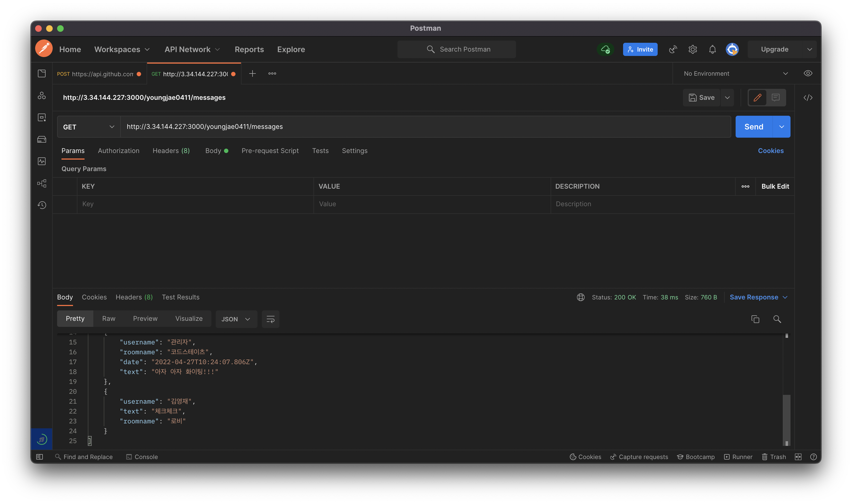
Task: Open the Code snippet panel icon
Action: tap(808, 98)
